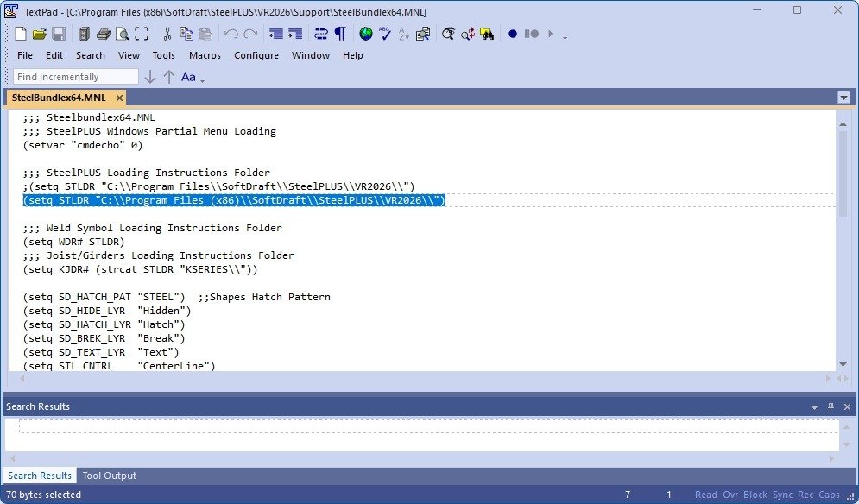
Task: Open the Edit menu
Action: (54, 55)
